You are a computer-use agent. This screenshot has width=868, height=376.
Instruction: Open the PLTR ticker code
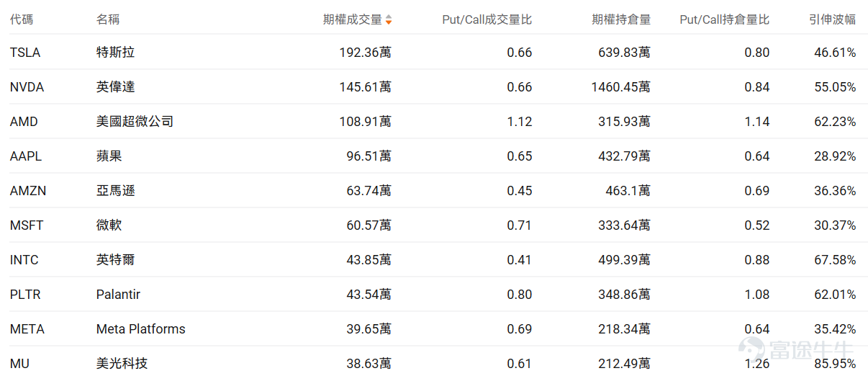point(25,295)
